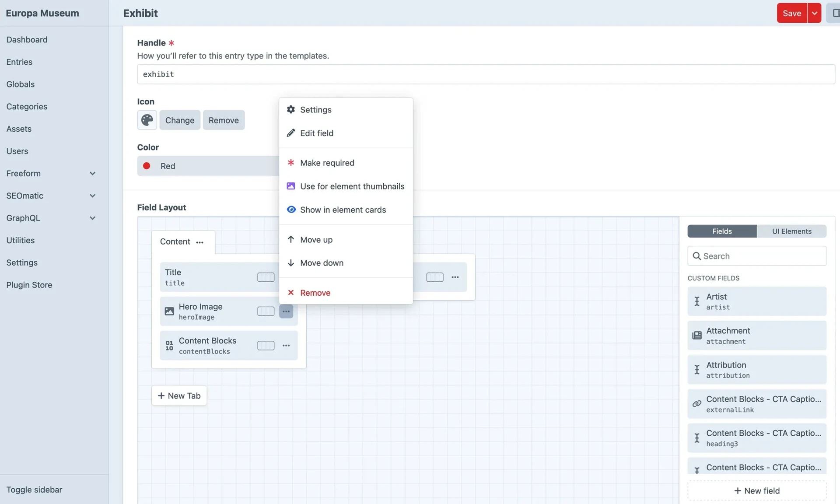Expand the Freeform sidebar section
Screen dimensions: 840x504
pos(92,173)
